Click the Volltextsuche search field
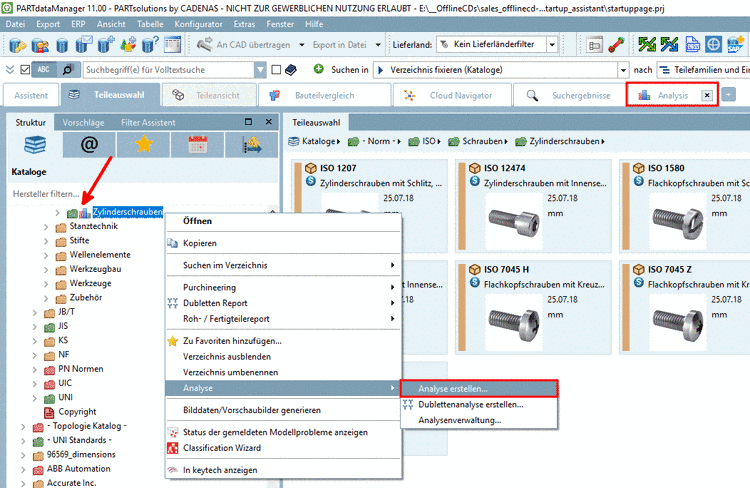The width and height of the screenshot is (750, 488). click(x=169, y=70)
